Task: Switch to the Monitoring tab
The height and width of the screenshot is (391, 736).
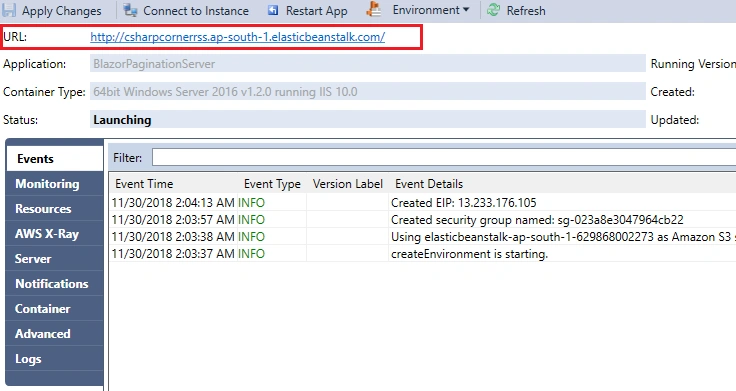Action: pyautogui.click(x=54, y=184)
